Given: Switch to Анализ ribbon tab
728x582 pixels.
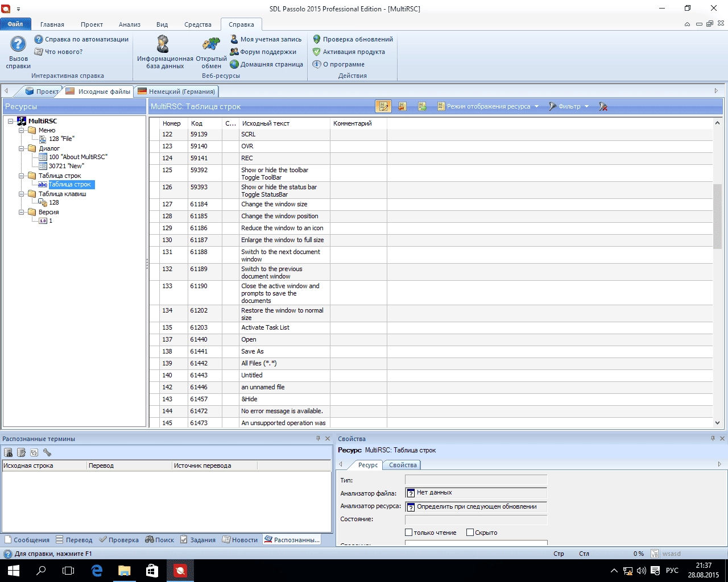Looking at the screenshot, I should (x=130, y=24).
